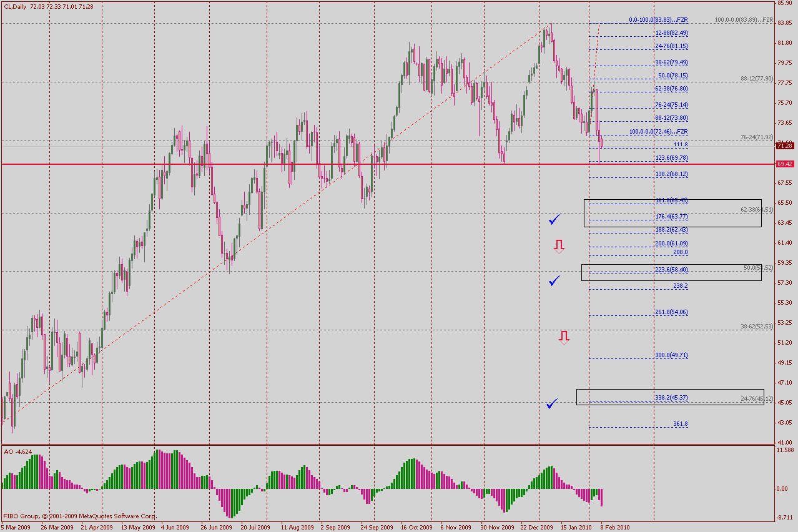798x532 pixels.
Task: Click the price axis value 79.75
Action: click(x=785, y=62)
